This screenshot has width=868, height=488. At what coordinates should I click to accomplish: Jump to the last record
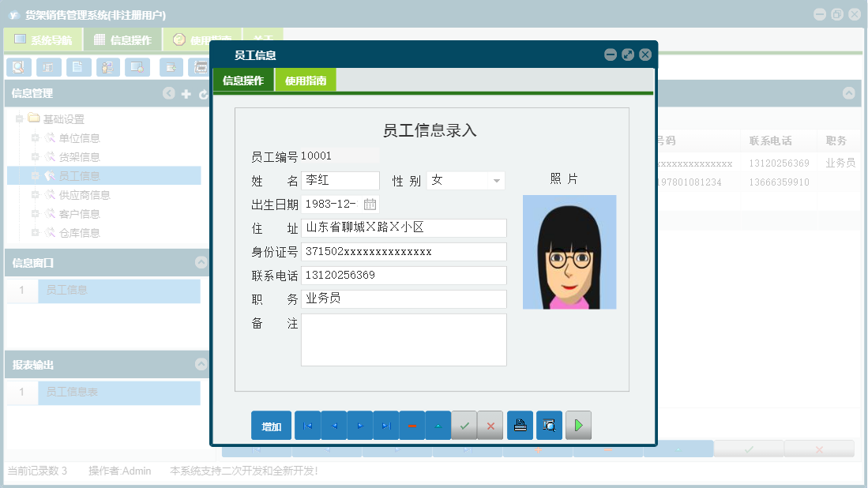point(386,425)
